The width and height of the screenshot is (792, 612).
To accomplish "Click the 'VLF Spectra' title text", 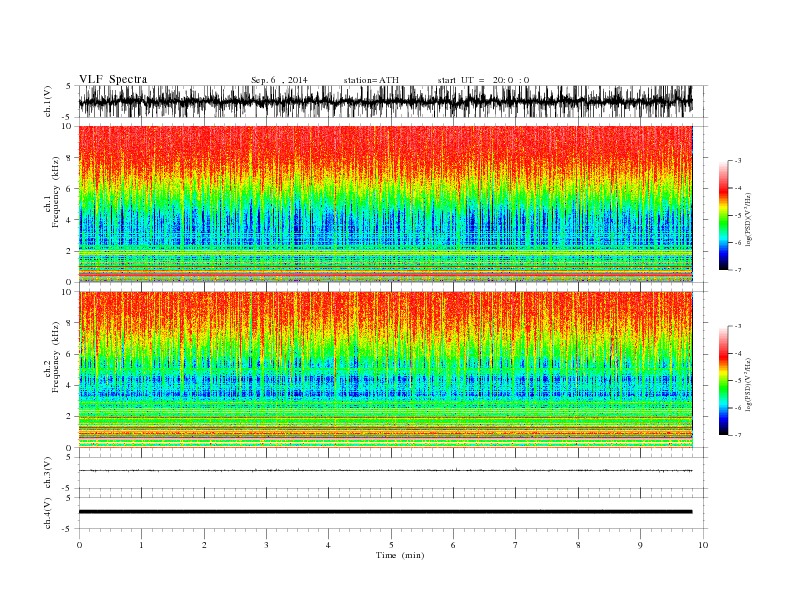I will tap(113, 79).
